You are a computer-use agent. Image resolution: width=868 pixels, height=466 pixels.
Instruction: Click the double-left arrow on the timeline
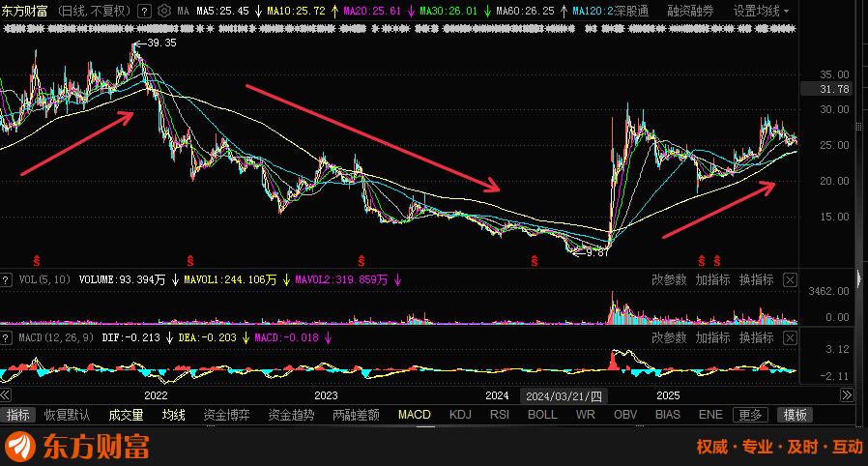tap(6, 395)
